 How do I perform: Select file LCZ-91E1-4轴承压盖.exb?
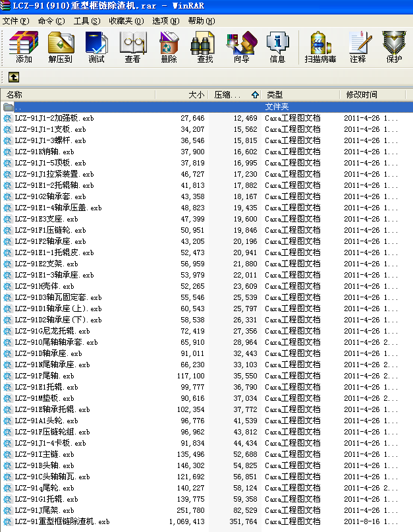pyautogui.click(x=58, y=208)
